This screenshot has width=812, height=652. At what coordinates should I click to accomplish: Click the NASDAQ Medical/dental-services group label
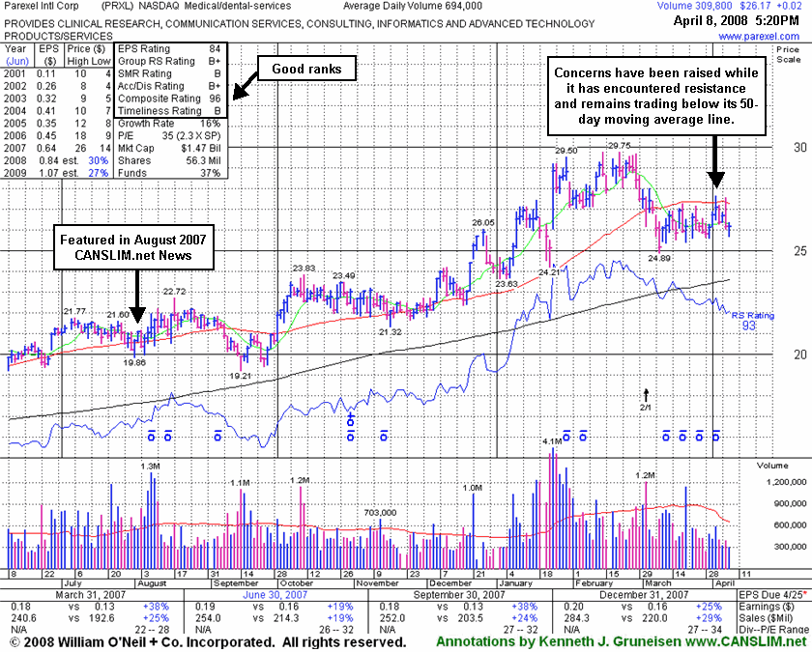click(215, 6)
